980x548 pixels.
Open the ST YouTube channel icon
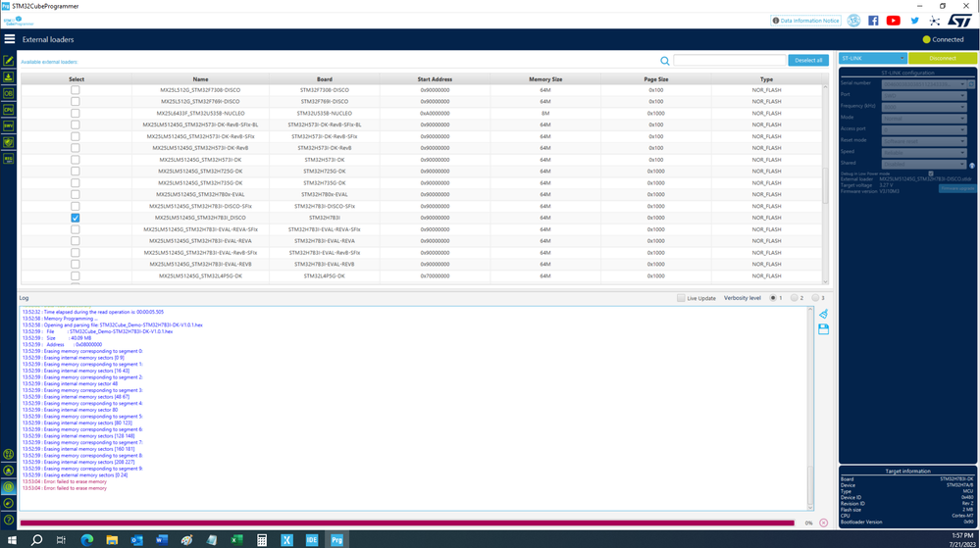point(893,21)
